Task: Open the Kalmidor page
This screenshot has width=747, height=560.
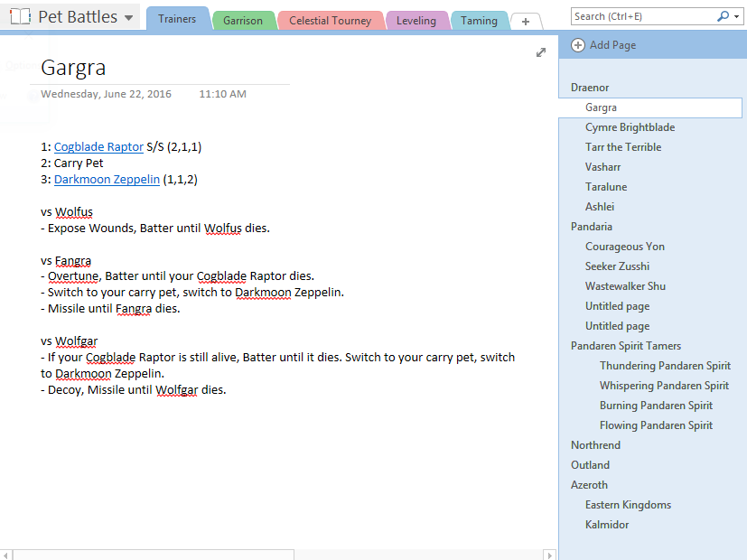Action: coord(607,525)
